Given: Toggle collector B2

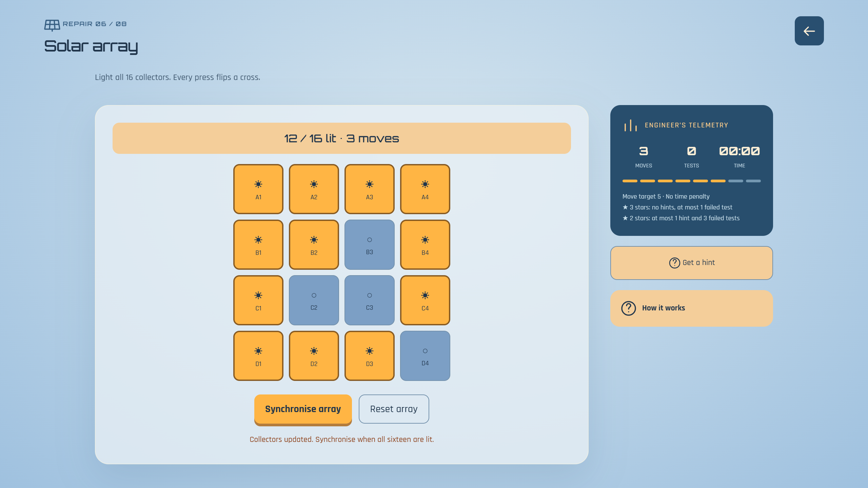Looking at the screenshot, I should click(314, 245).
